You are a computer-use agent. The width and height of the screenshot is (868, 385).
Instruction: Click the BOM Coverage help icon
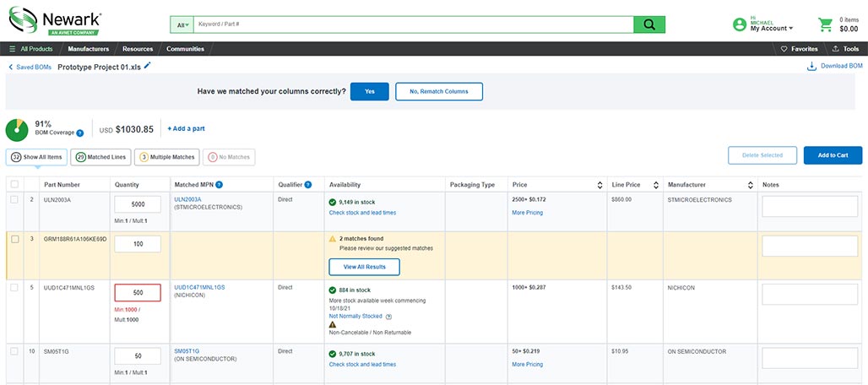point(79,133)
